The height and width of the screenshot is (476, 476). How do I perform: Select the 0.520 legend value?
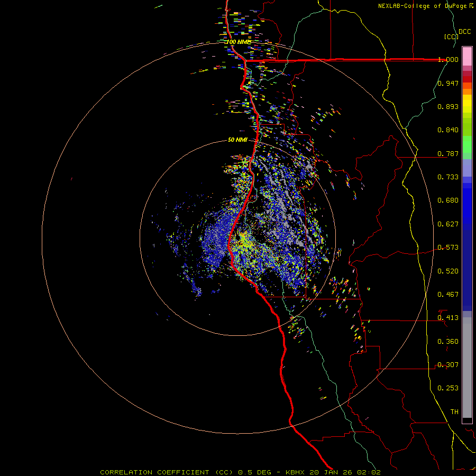(448, 271)
